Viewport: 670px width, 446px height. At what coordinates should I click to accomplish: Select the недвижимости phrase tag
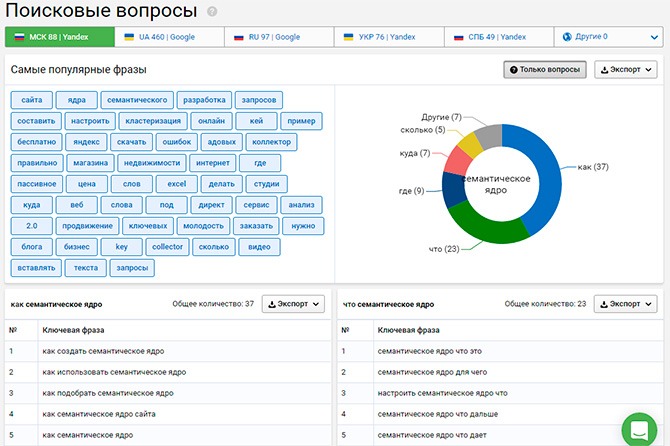point(152,163)
